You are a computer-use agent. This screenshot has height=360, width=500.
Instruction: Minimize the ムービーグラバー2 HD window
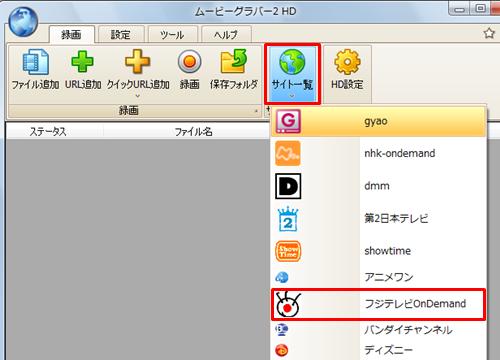click(460, 9)
